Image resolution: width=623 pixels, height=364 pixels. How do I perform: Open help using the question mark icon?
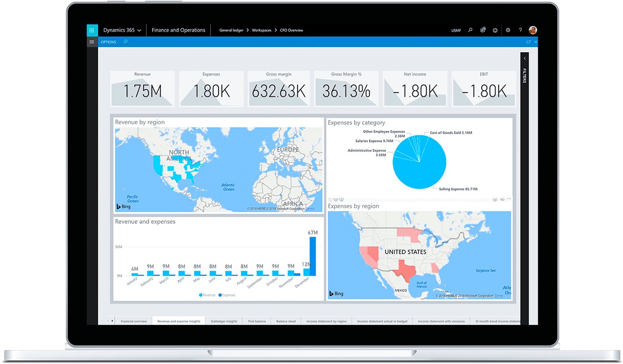click(520, 30)
